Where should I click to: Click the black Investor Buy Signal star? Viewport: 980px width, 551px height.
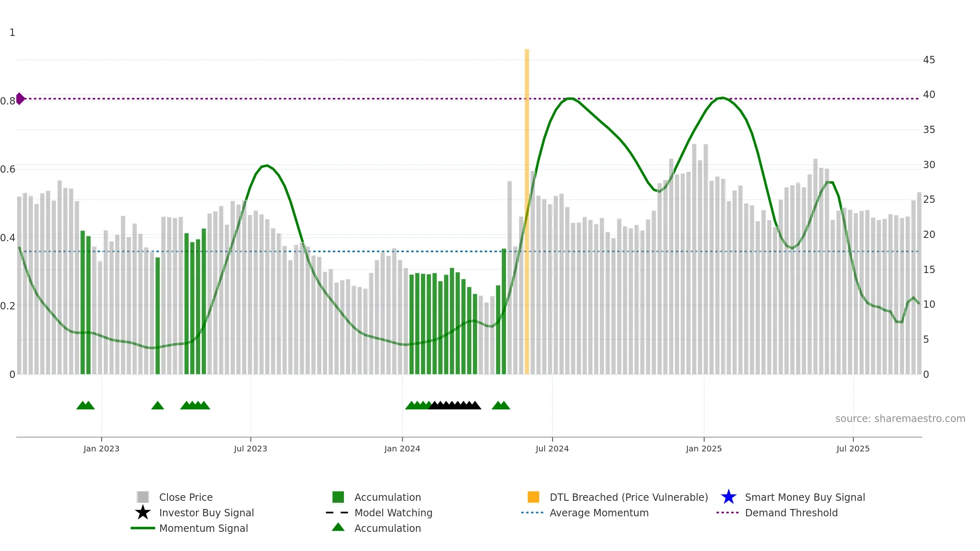click(x=143, y=512)
